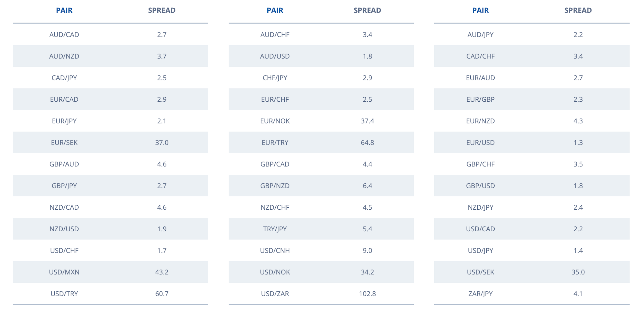Click the third table's SPREAD header
The image size is (644, 311).
[x=578, y=10]
